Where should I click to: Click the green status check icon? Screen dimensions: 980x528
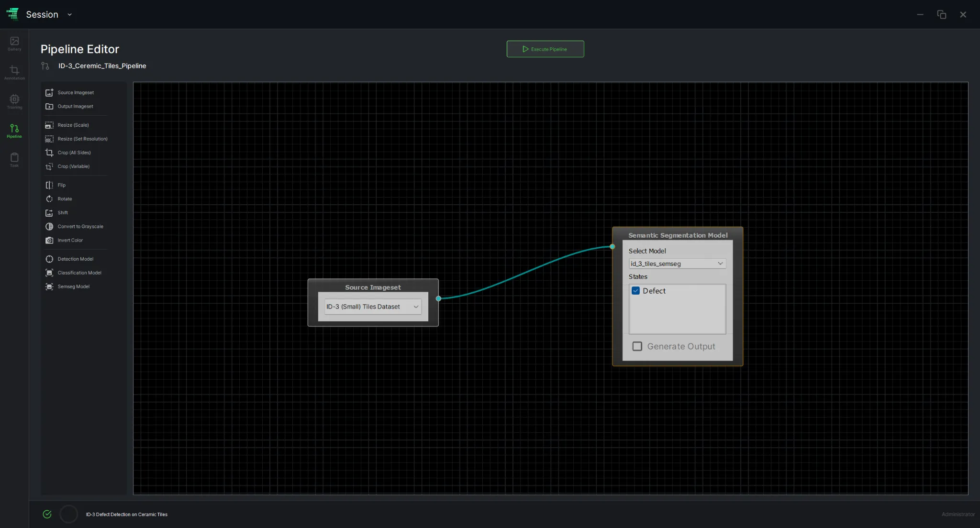click(x=47, y=514)
